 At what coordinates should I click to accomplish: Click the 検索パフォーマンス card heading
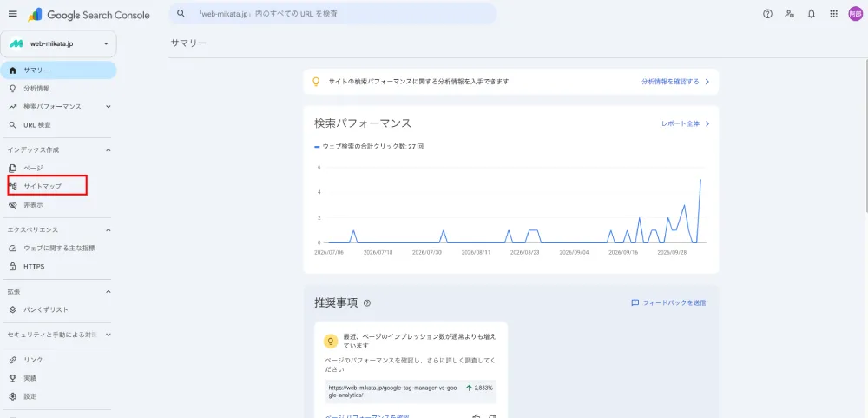tap(363, 123)
